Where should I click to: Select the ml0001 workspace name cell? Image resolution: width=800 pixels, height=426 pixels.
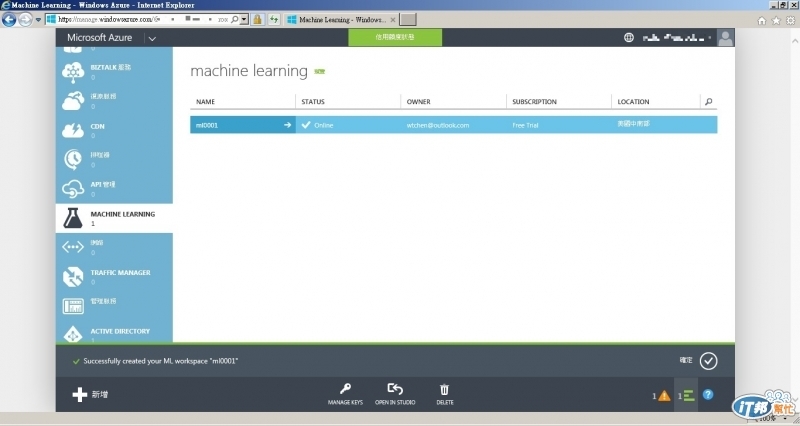(243, 125)
